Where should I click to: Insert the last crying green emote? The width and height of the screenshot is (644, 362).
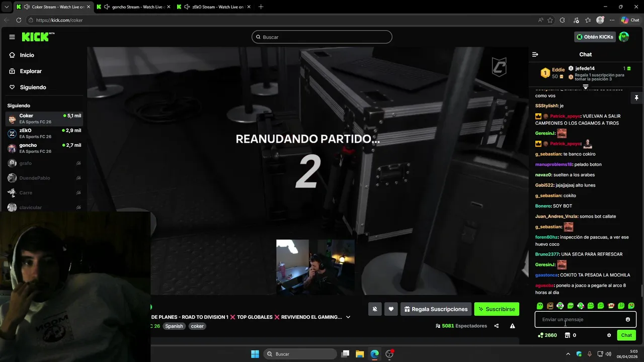point(631,306)
